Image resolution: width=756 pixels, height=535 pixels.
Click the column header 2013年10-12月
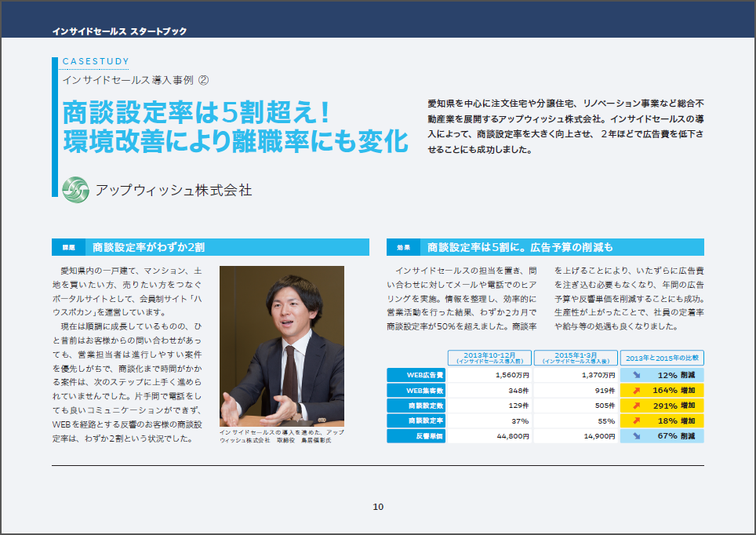click(x=489, y=358)
